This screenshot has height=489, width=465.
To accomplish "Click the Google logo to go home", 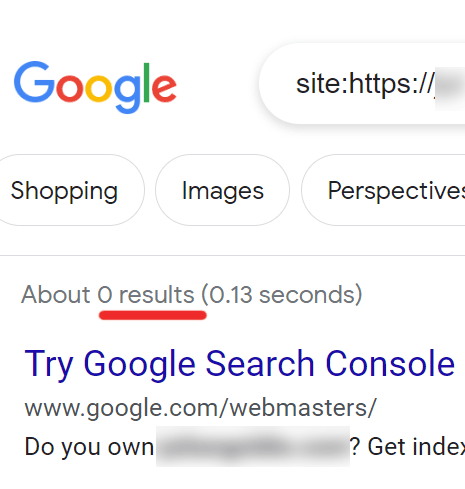I will (95, 87).
